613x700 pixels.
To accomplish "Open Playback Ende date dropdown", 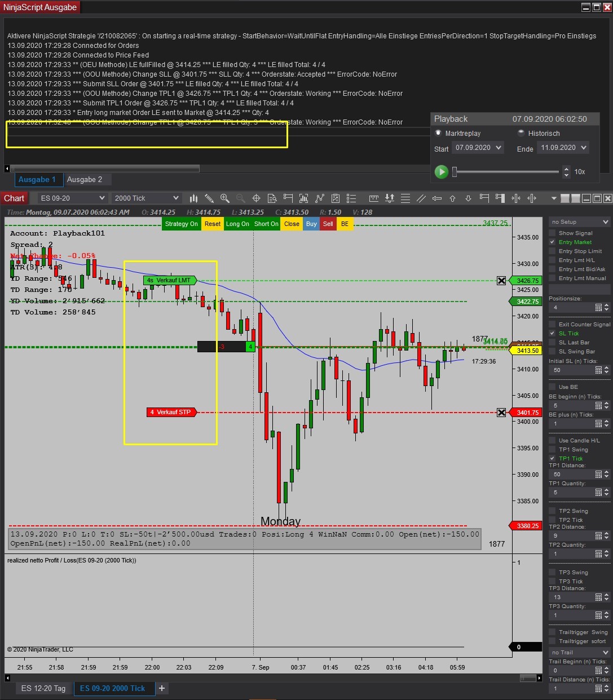I will [562, 148].
